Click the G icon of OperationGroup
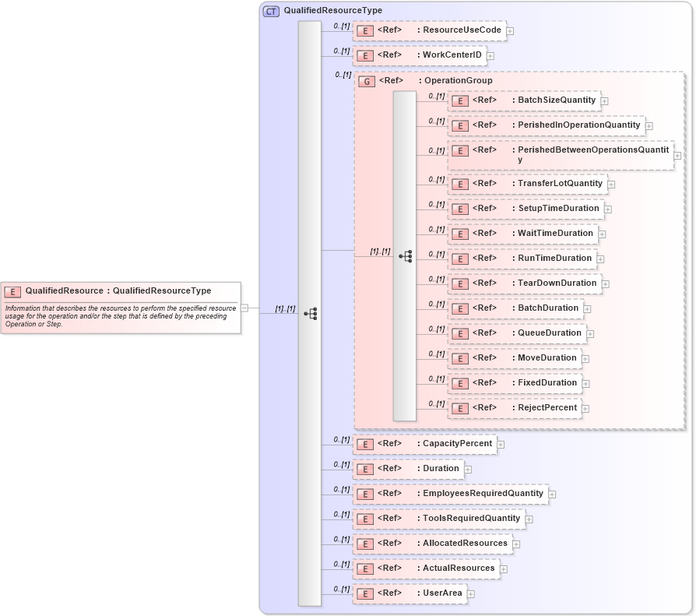The image size is (696, 616). (x=367, y=81)
